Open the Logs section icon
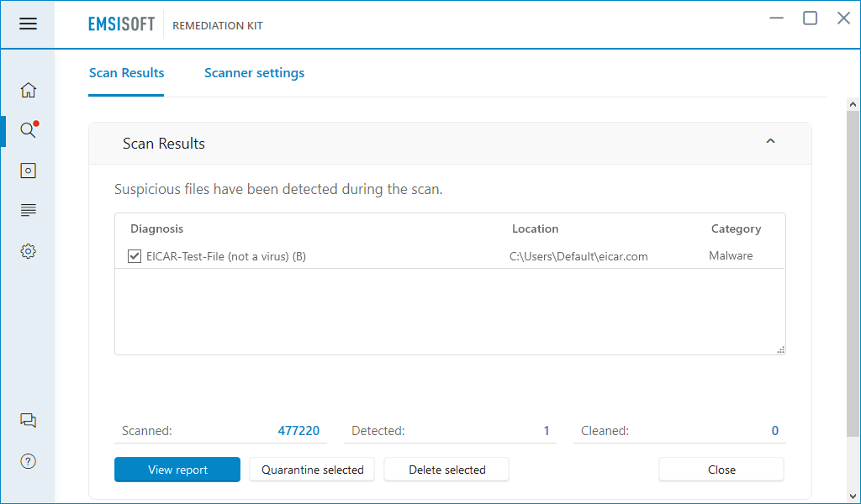Screen dimensions: 861x504 coord(28,210)
